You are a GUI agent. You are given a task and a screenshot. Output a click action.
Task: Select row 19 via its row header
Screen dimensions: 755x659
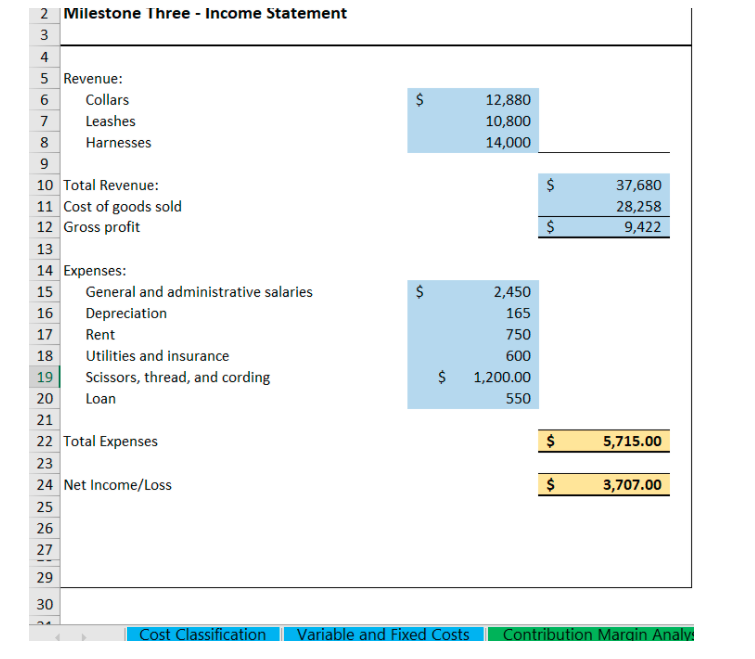[x=44, y=377]
